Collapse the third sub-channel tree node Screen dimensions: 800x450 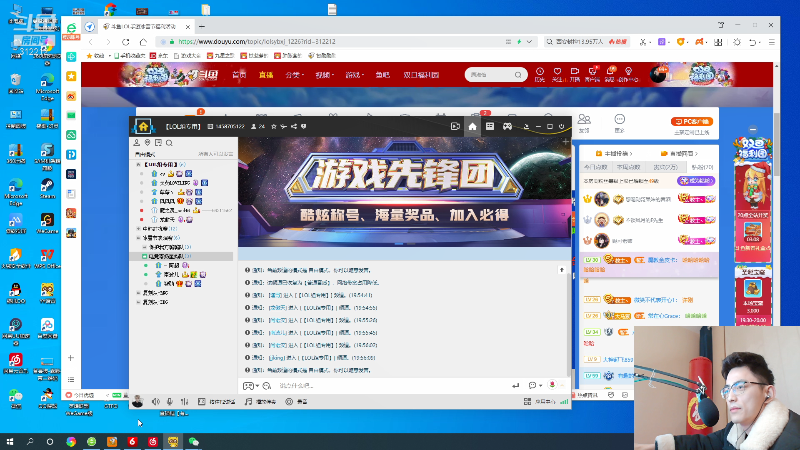click(x=138, y=238)
